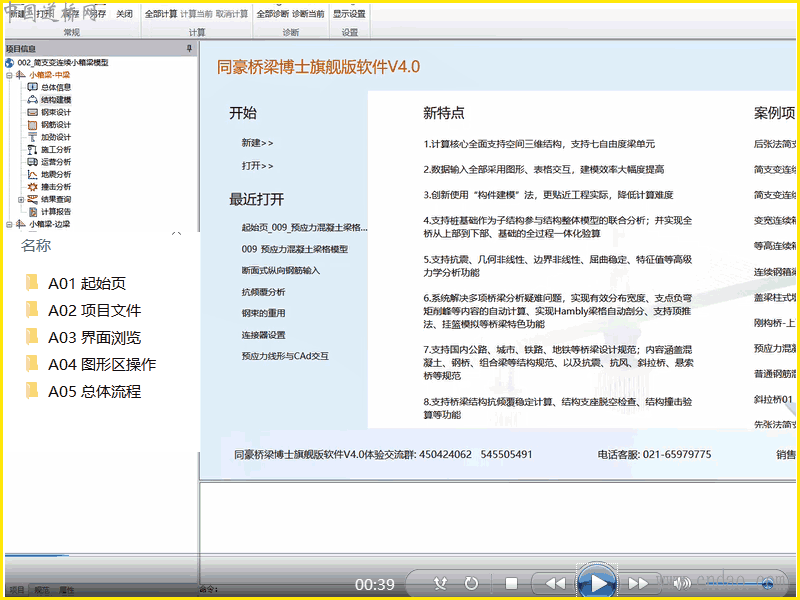The height and width of the screenshot is (600, 800).
Task: Stop the video playback
Action: coord(511,583)
